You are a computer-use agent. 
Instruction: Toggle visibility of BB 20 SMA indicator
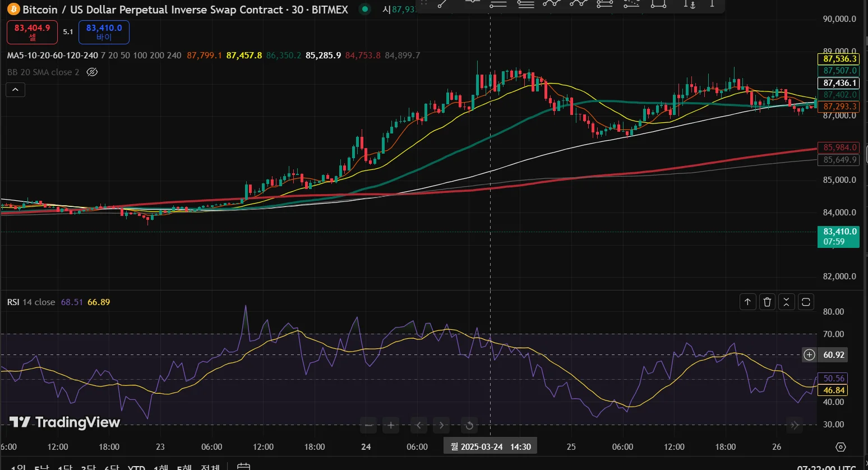pos(93,72)
